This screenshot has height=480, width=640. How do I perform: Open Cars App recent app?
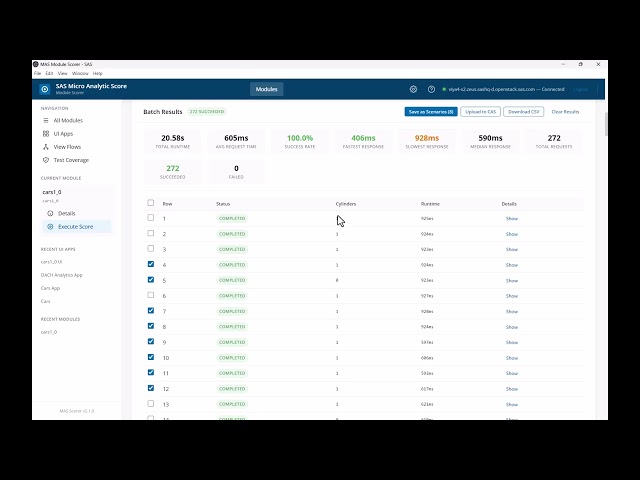point(50,288)
